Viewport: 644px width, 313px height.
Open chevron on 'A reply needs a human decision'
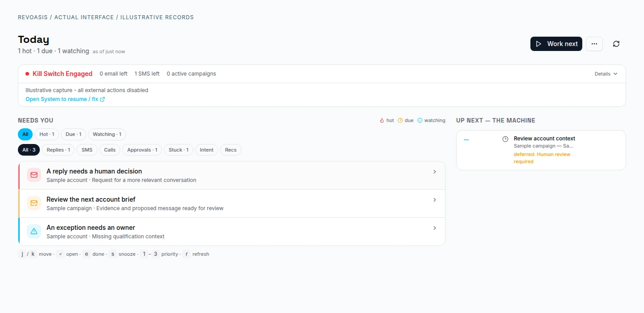click(434, 172)
